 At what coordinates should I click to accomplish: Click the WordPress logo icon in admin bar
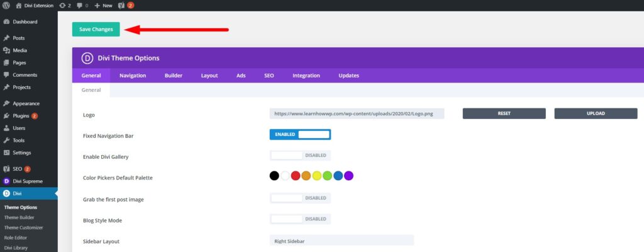click(x=6, y=5)
